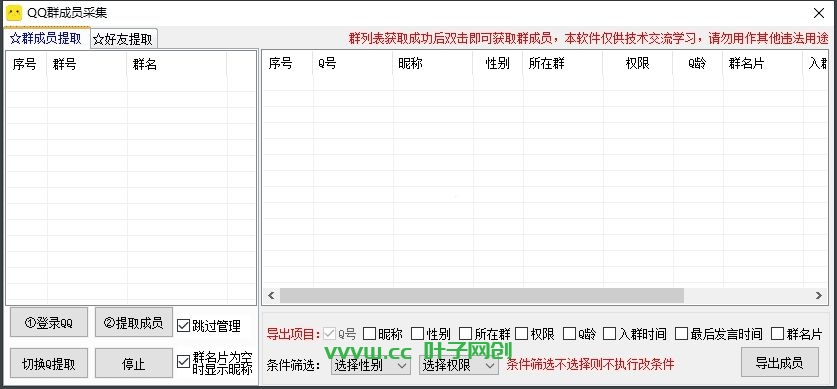Click red hint 条件筛选不选择则不执行改条件
Image resolution: width=837 pixels, height=389 pixels.
[590, 364]
